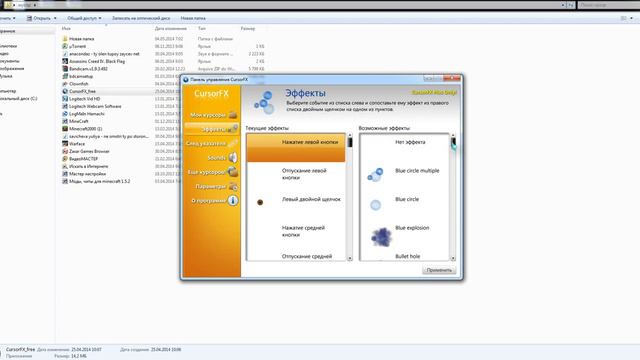Open Документы in Explorer navigation pane
This screenshot has height=360, width=640.
click(10, 61)
